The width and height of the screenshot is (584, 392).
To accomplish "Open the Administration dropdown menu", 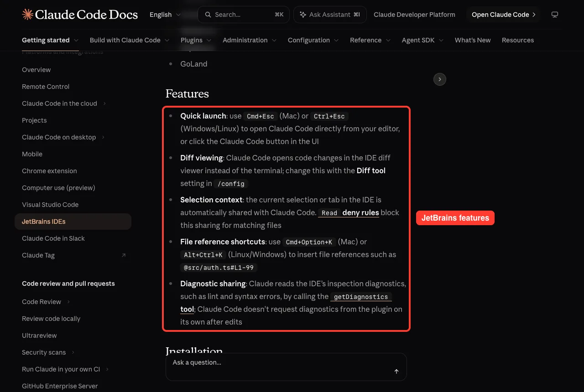I will coord(250,40).
